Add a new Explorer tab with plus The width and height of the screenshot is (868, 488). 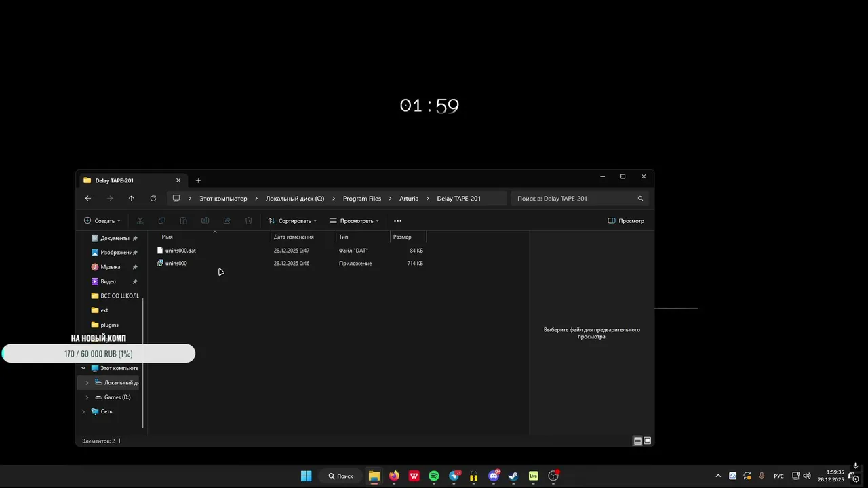click(198, 180)
